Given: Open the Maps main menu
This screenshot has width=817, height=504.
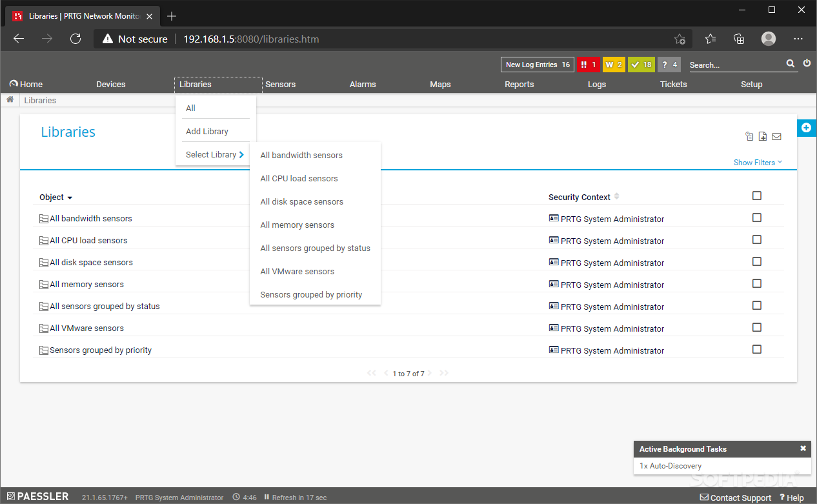Looking at the screenshot, I should [440, 85].
